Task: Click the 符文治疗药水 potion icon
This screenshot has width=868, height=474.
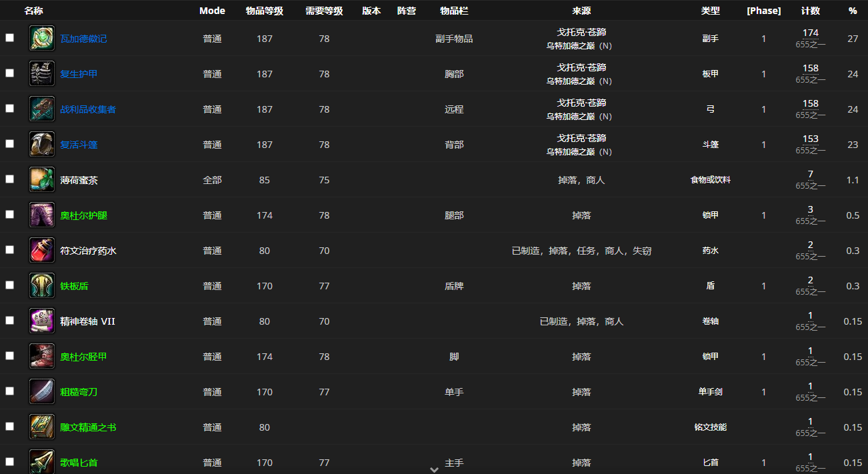Action: click(x=42, y=250)
